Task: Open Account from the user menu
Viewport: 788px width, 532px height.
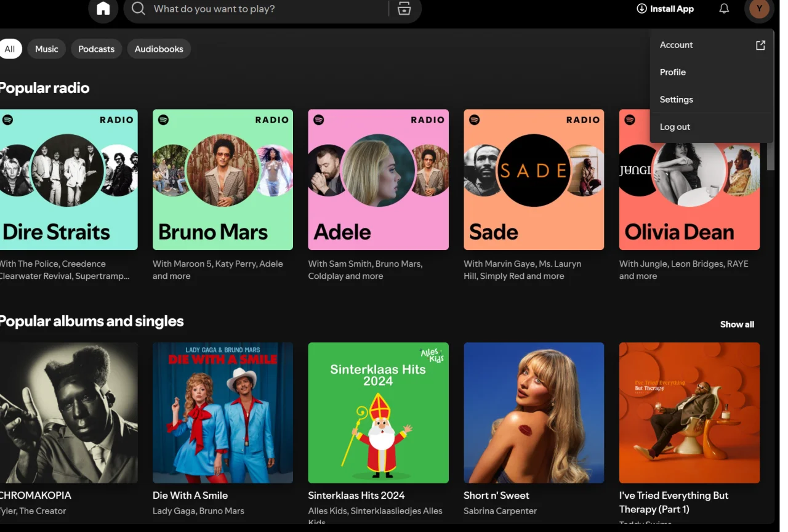Action: [x=712, y=45]
